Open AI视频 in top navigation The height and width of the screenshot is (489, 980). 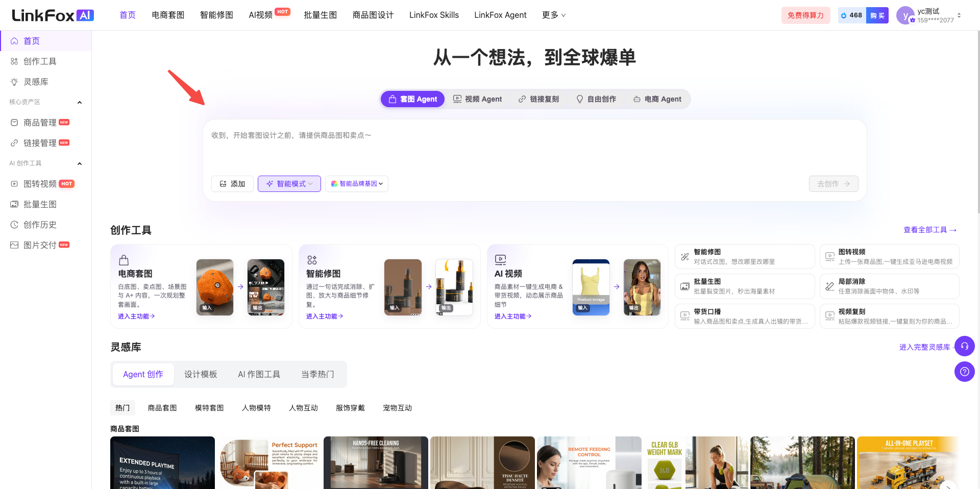point(261,15)
